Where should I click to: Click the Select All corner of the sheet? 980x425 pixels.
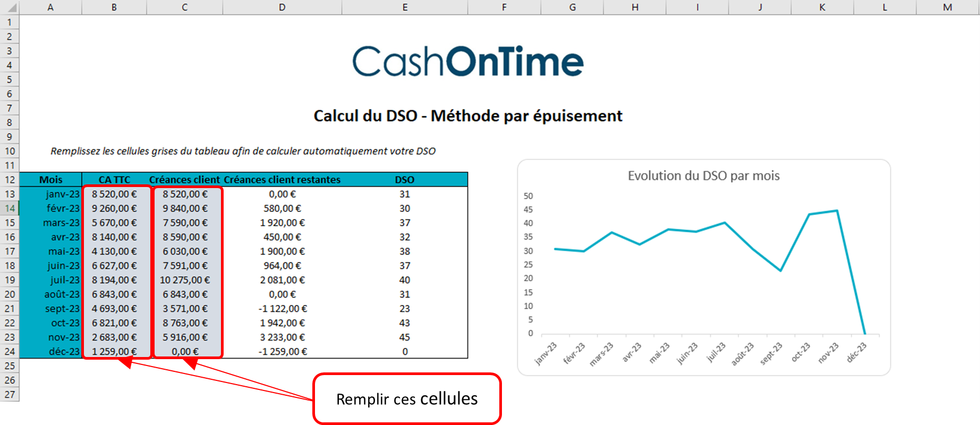[x=10, y=7]
